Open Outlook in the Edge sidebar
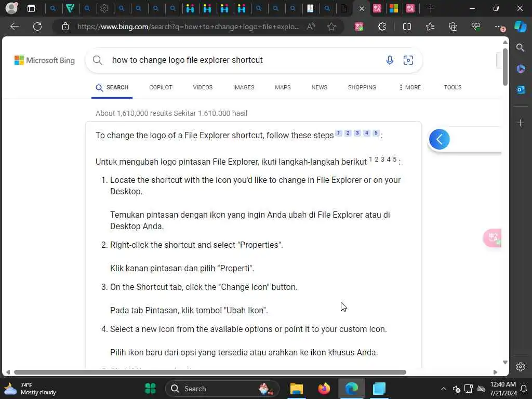Screen dimensions: 532x399 pyautogui.click(x=521, y=89)
